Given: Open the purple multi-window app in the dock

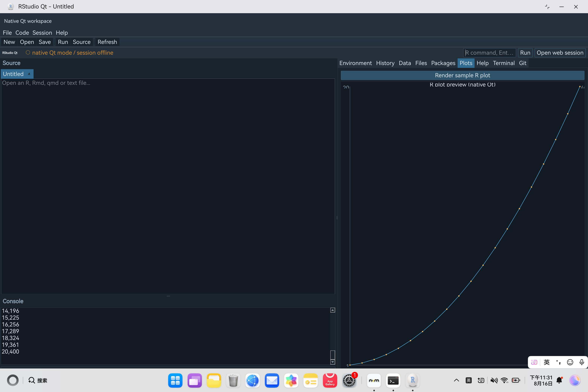Looking at the screenshot, I should click(x=194, y=381).
